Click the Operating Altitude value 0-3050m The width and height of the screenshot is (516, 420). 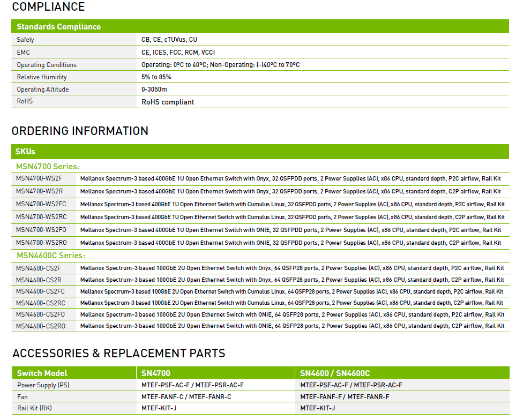click(154, 89)
